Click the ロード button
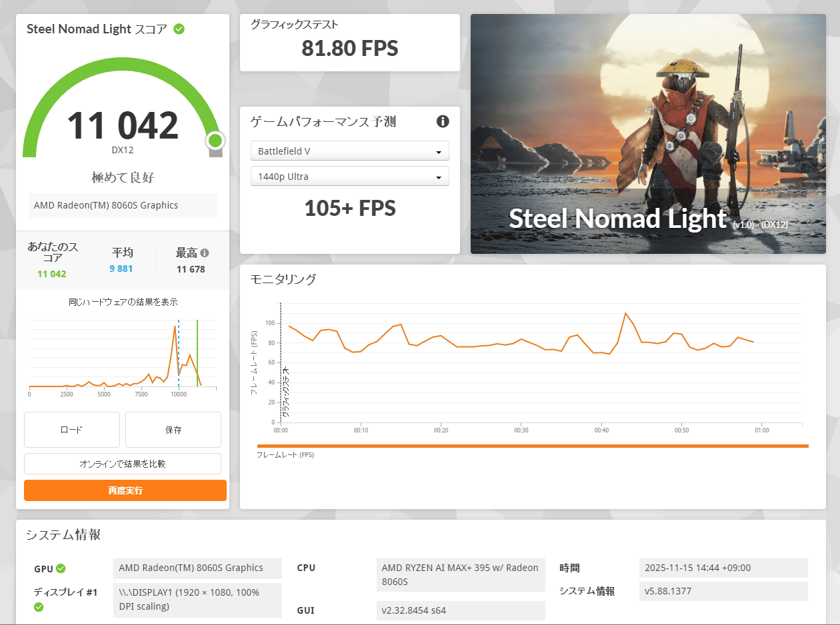Image resolution: width=840 pixels, height=625 pixels. [72, 430]
